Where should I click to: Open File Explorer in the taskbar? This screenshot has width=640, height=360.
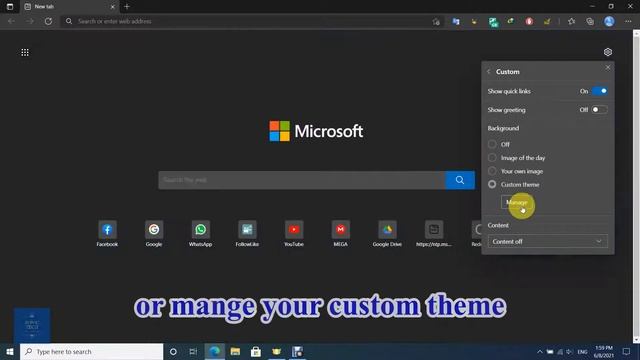click(x=235, y=351)
